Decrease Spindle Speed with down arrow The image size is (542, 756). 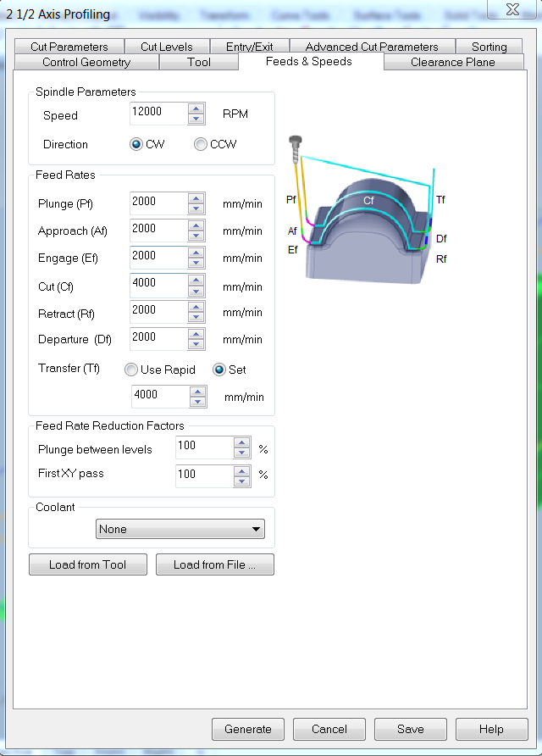click(x=196, y=120)
